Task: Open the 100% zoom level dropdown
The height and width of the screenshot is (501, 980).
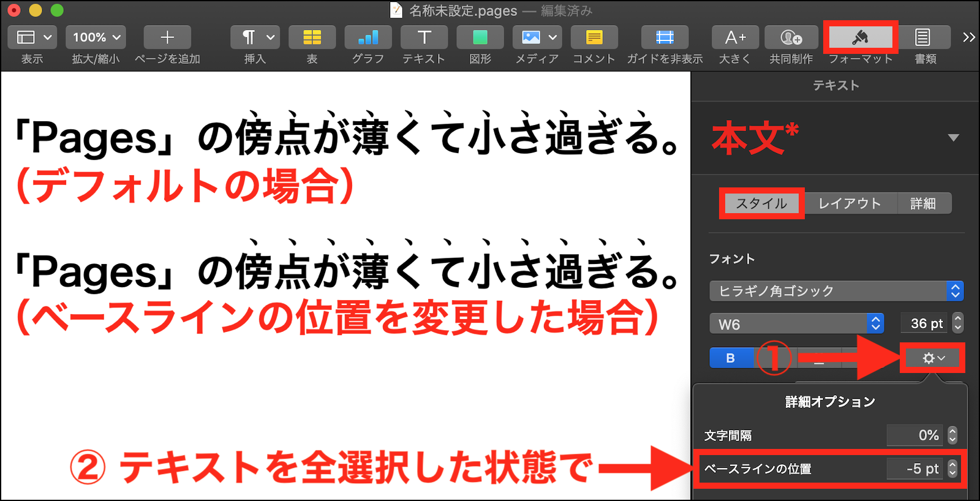Action: (x=96, y=37)
